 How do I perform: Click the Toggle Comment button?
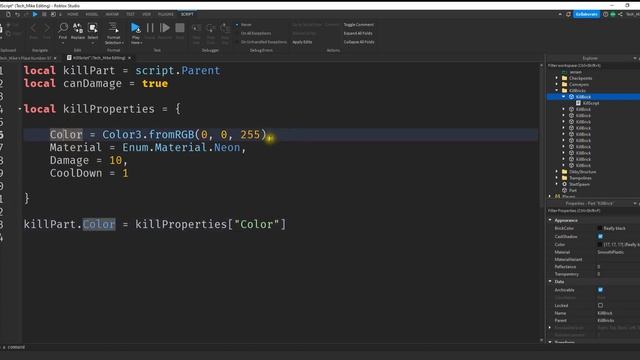click(358, 25)
